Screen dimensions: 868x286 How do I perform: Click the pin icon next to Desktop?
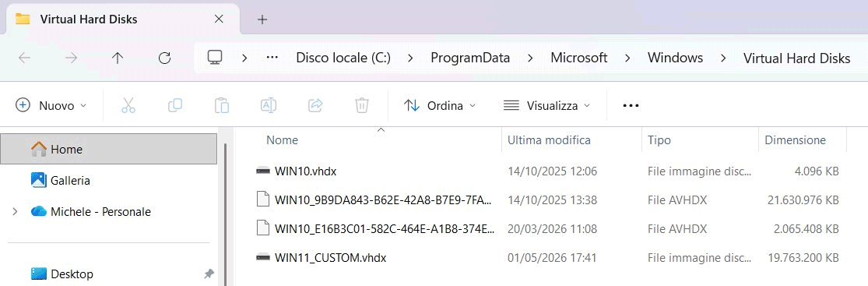click(209, 274)
